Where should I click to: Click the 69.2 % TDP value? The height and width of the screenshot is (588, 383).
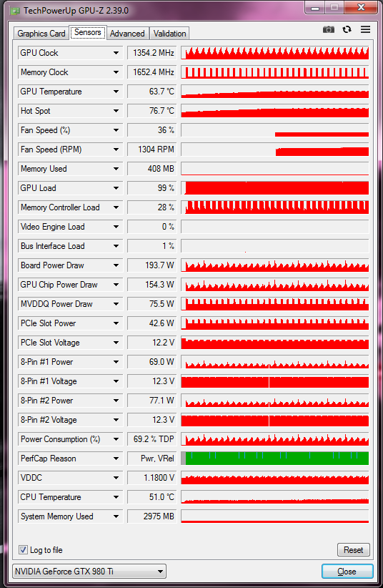(x=151, y=439)
